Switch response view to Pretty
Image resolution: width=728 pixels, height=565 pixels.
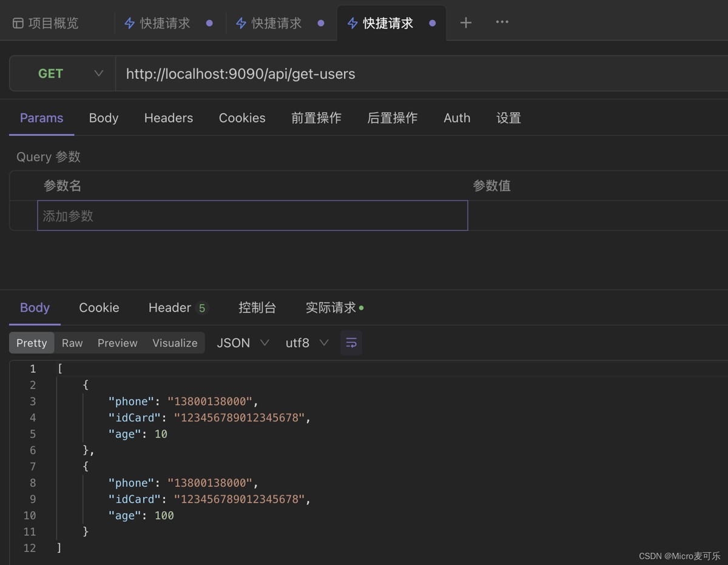[x=32, y=343]
